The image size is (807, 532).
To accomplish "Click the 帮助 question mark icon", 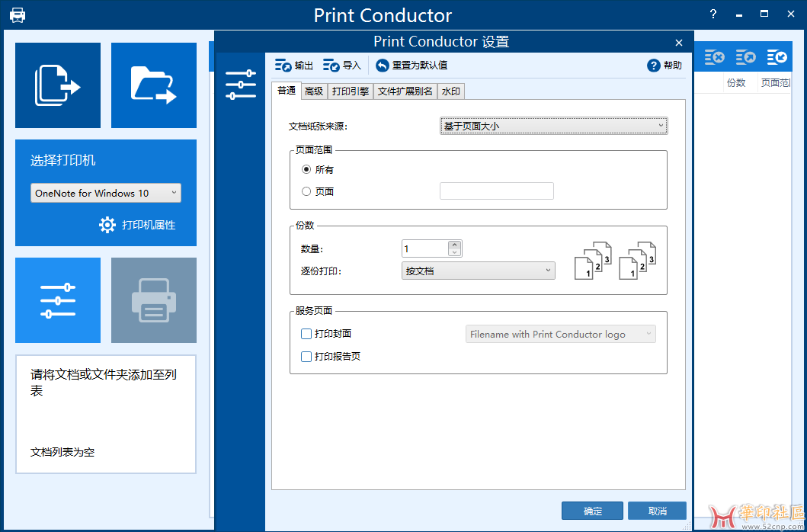I will 654,66.
